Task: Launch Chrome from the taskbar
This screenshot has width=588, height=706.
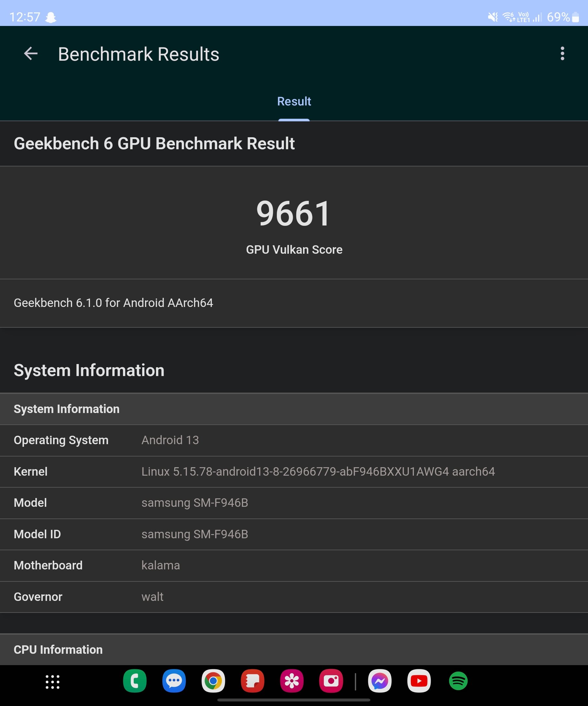Action: click(x=213, y=681)
